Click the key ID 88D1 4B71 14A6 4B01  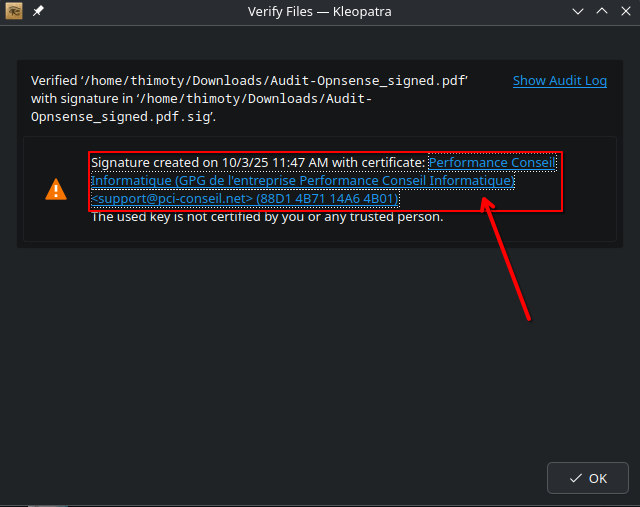328,199
